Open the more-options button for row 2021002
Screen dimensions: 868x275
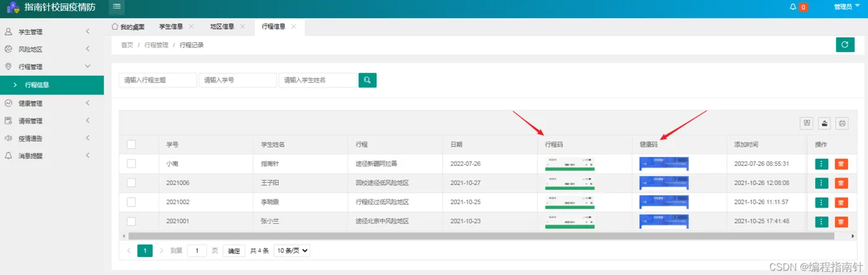click(x=821, y=203)
